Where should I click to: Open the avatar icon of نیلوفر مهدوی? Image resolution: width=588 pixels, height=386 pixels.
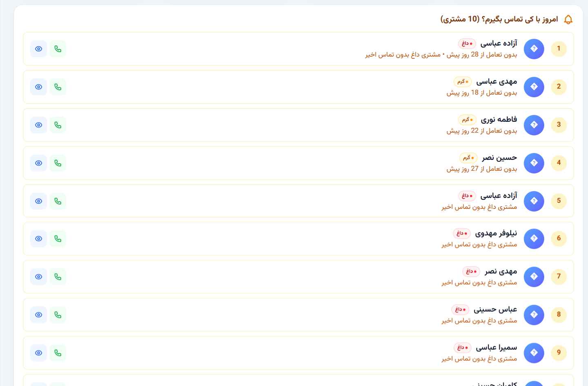click(x=534, y=239)
